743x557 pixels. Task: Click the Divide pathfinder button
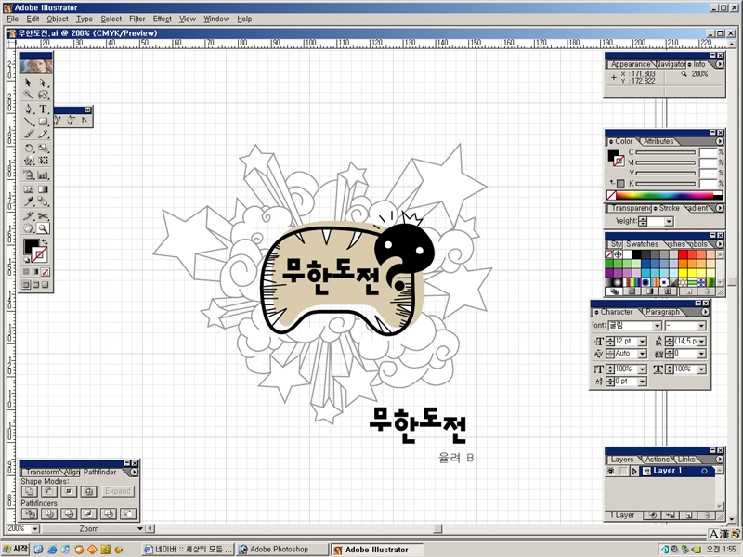click(x=29, y=513)
